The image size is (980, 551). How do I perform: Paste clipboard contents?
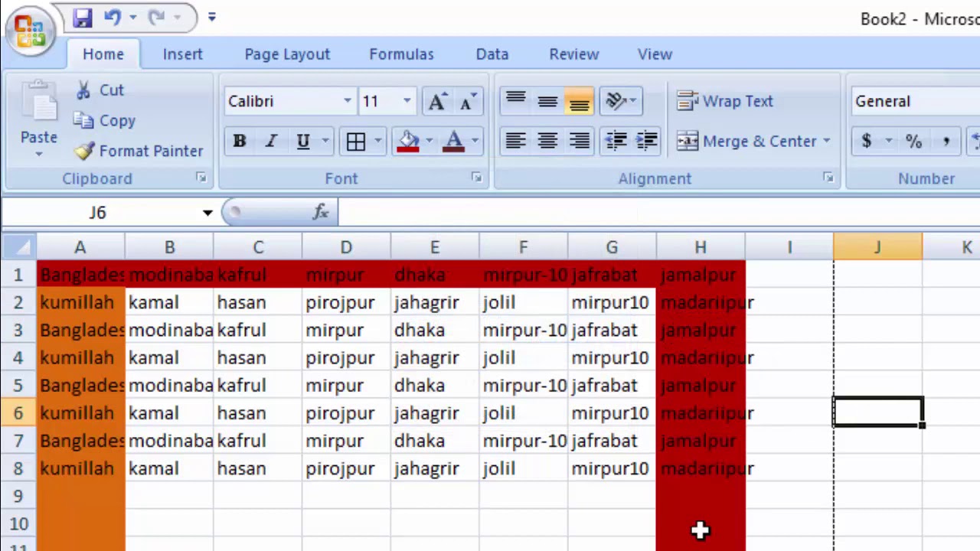click(38, 106)
